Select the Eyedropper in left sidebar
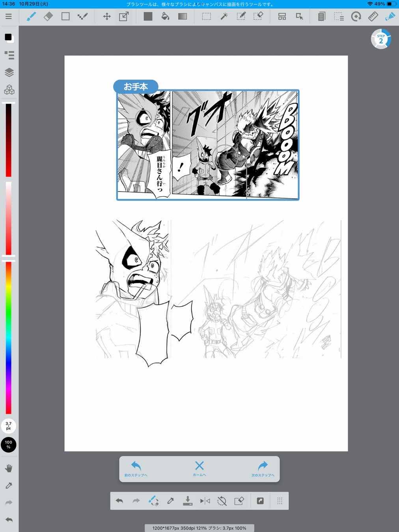399x532 pixels. point(9,485)
